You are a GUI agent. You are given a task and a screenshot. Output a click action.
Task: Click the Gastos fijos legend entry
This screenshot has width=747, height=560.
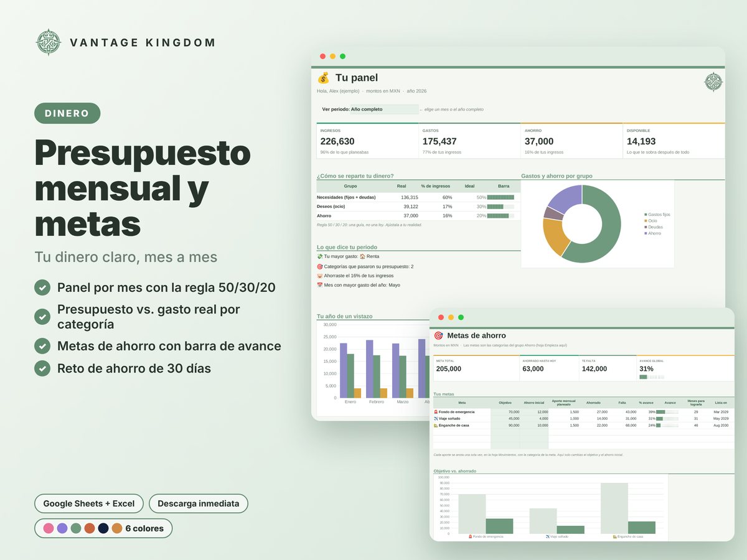657,214
